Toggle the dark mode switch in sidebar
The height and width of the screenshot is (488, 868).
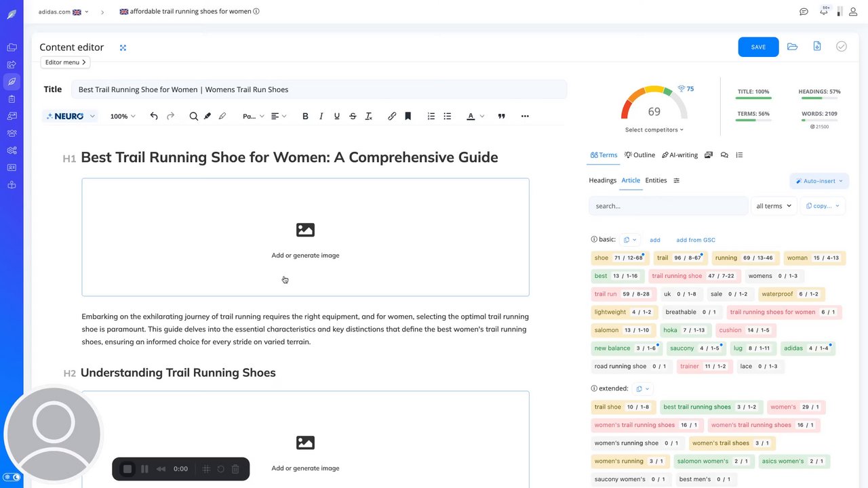point(12,477)
